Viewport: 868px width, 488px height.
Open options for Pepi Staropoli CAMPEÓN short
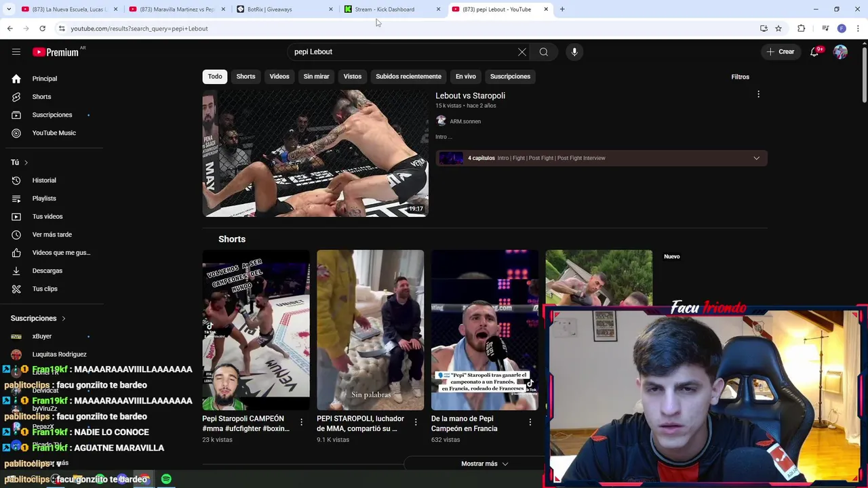point(301,422)
